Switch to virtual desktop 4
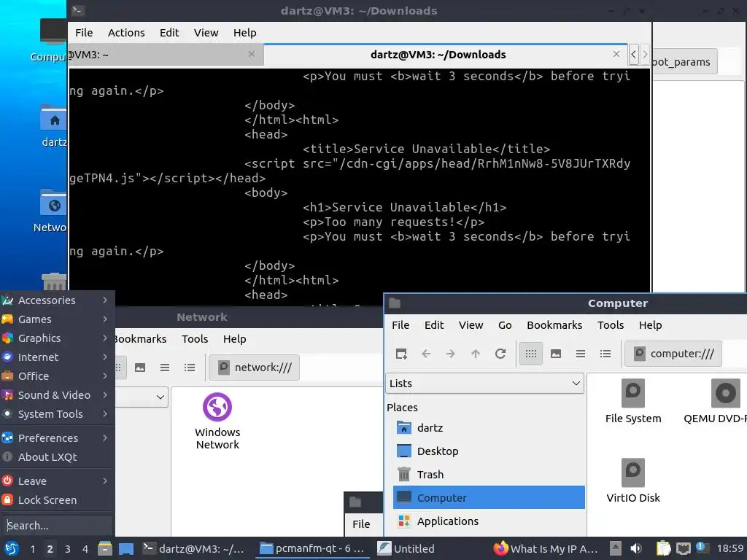Screen dimensions: 747x560 pos(85,549)
